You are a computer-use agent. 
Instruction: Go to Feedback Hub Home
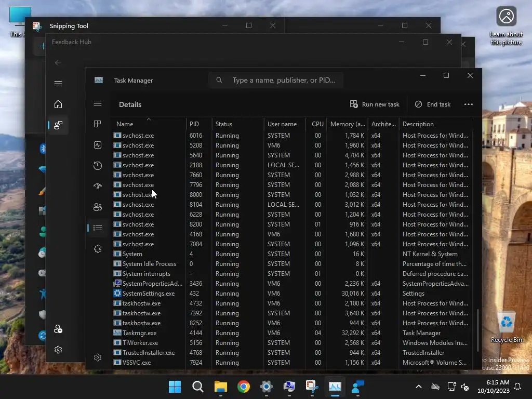click(58, 104)
